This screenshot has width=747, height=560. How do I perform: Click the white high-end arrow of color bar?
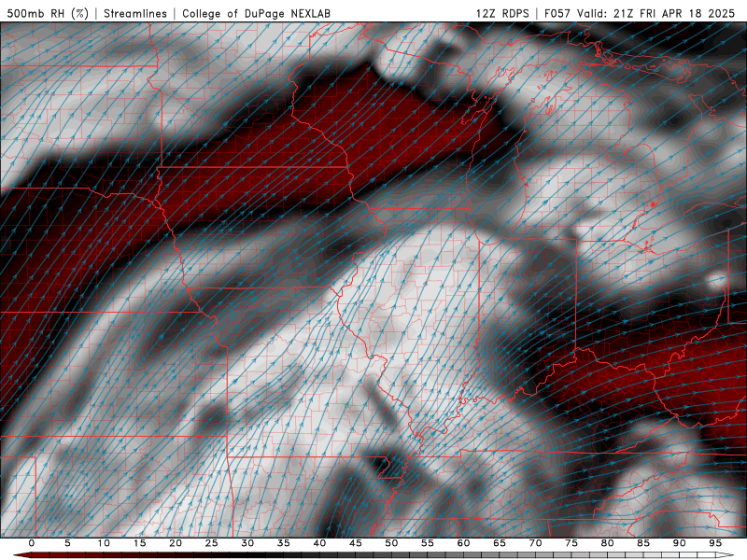726,555
